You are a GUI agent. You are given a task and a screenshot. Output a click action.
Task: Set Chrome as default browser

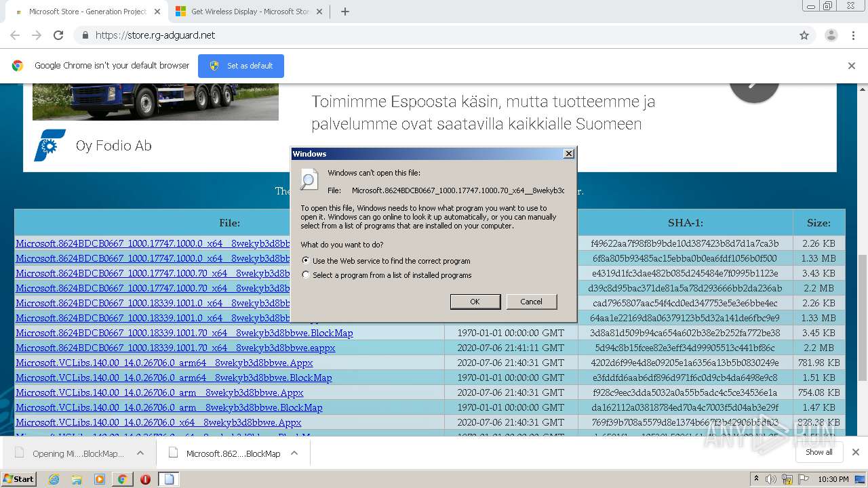(241, 66)
